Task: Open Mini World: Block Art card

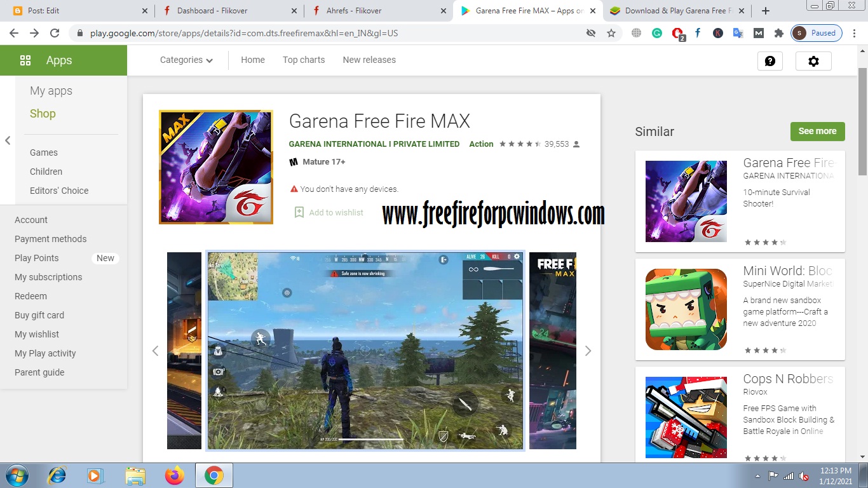Action: (x=740, y=309)
